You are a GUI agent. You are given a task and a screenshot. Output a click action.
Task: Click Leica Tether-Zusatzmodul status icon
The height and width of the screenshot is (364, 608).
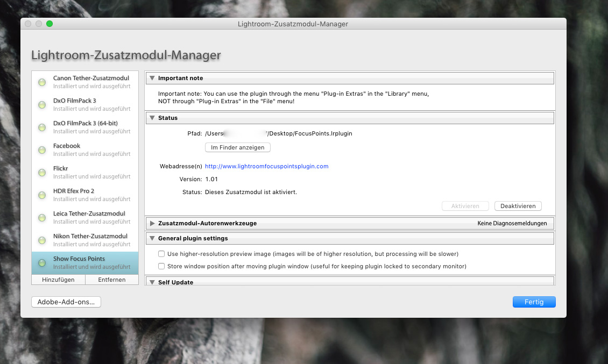click(x=42, y=218)
